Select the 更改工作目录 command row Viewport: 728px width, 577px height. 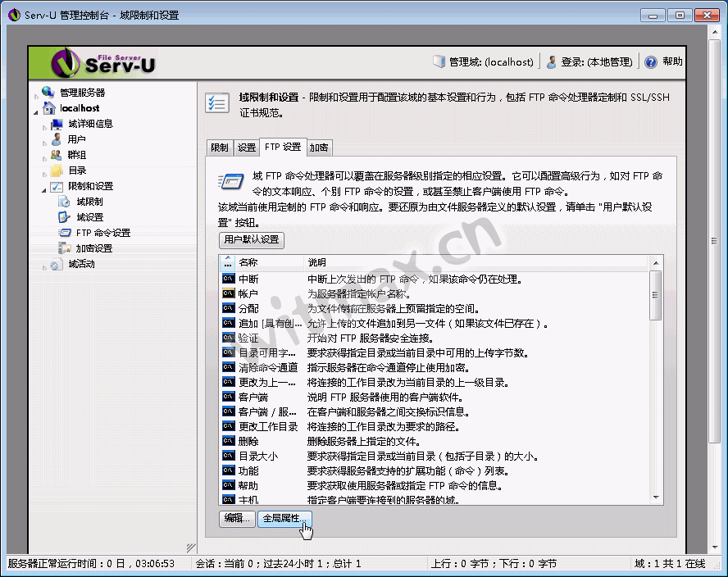click(x=435, y=426)
